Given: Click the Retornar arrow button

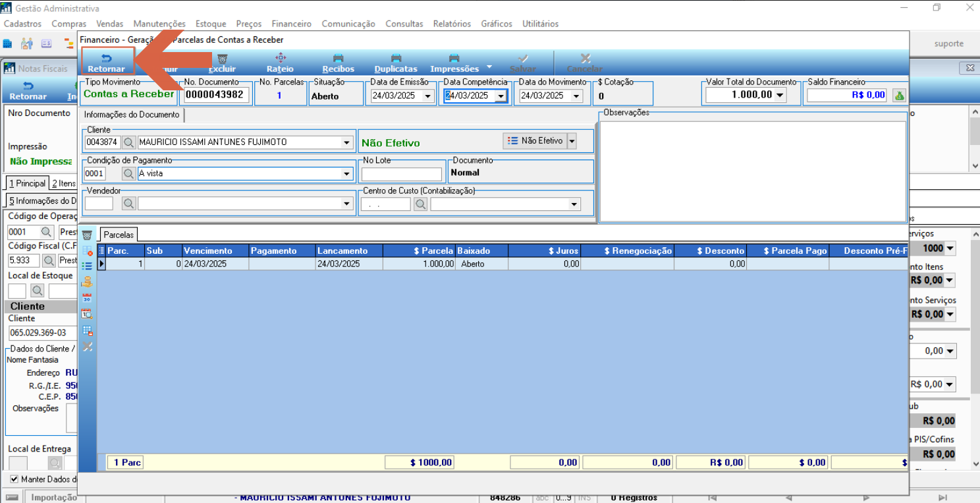Looking at the screenshot, I should (x=107, y=63).
